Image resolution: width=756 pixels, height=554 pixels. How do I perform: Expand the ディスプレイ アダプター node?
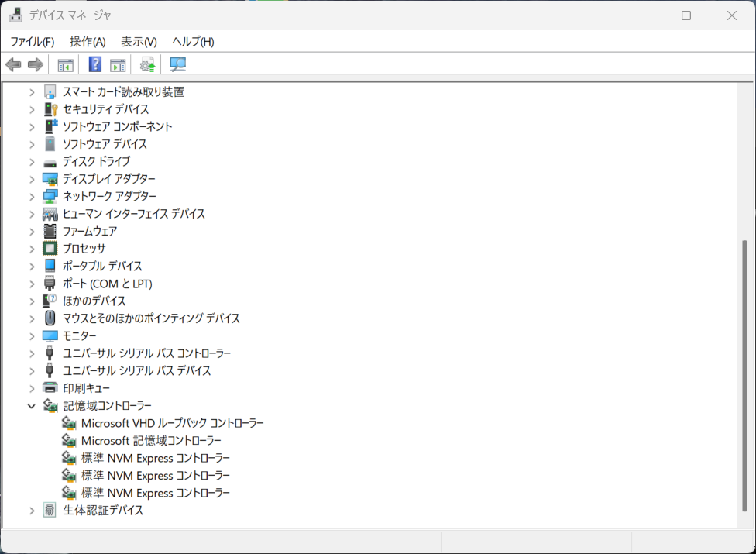[x=32, y=179]
